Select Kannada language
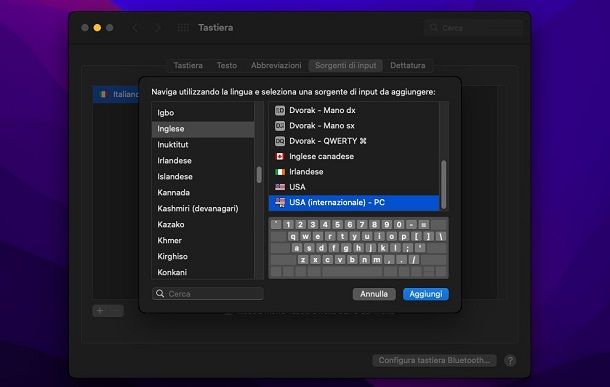The width and height of the screenshot is (610, 387). (x=203, y=193)
